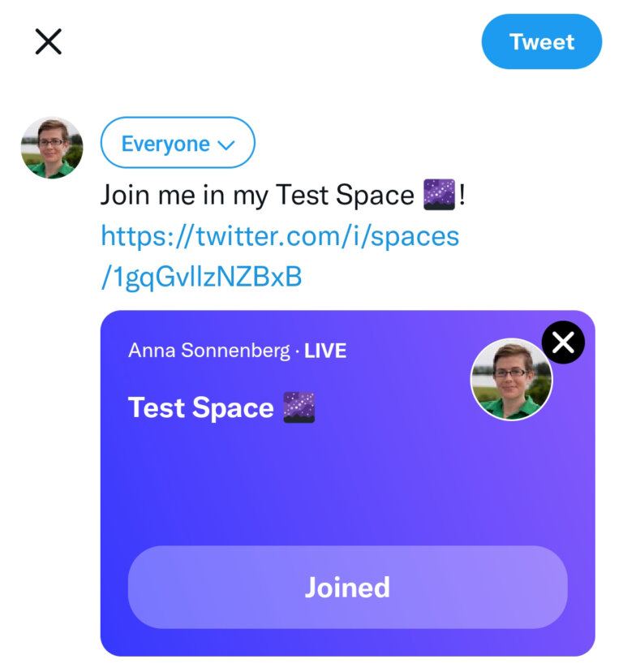
Task: Click the chevron inside the Everyone pill
Action: point(224,144)
